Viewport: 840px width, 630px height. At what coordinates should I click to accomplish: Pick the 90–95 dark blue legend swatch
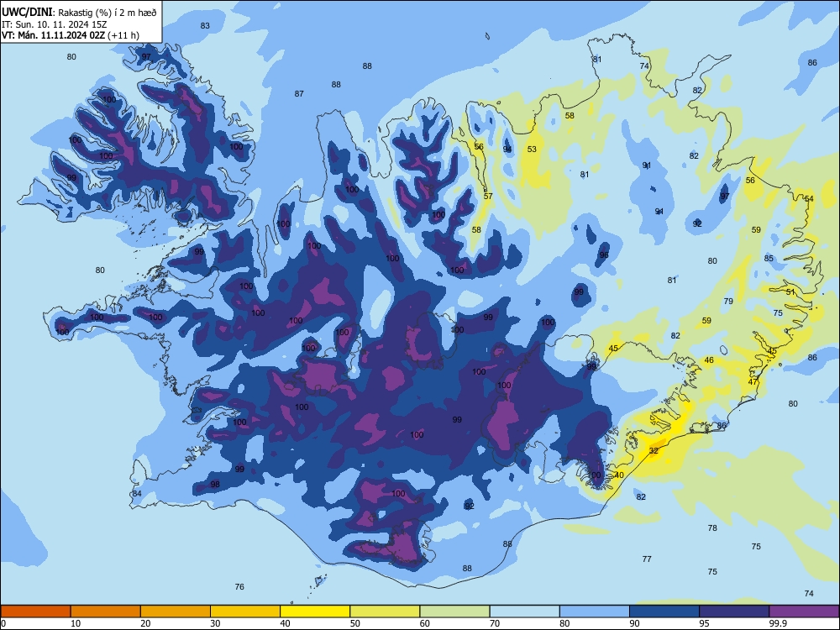664,612
